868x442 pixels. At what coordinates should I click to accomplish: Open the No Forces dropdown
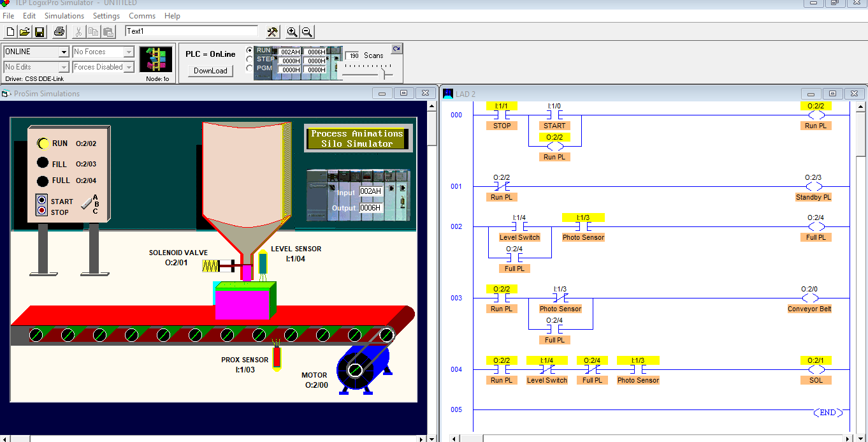coord(129,52)
